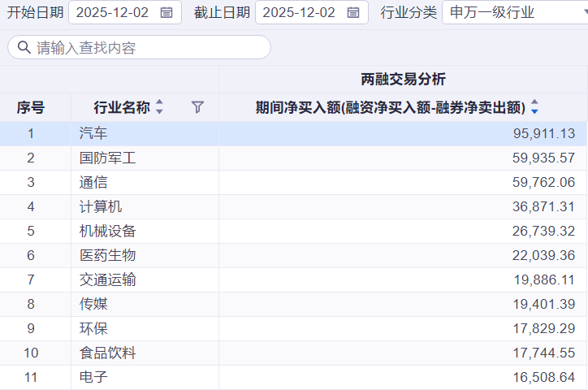The height and width of the screenshot is (390, 588).
Task: Select the 汽车 row
Action: click(294, 133)
